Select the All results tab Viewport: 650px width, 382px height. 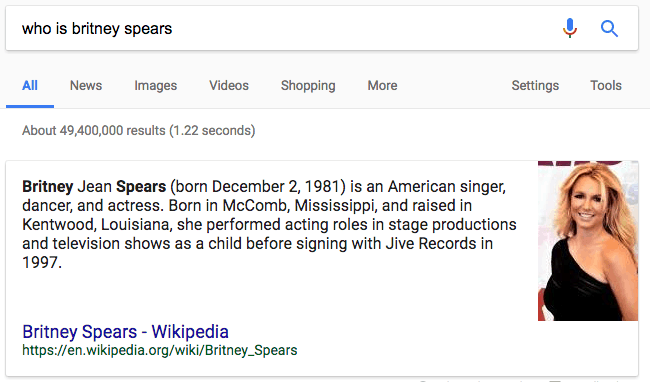30,85
